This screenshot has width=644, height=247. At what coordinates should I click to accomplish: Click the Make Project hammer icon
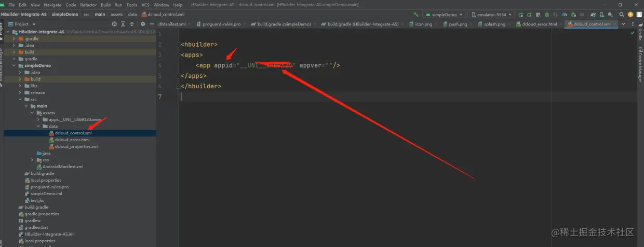pyautogui.click(x=415, y=15)
